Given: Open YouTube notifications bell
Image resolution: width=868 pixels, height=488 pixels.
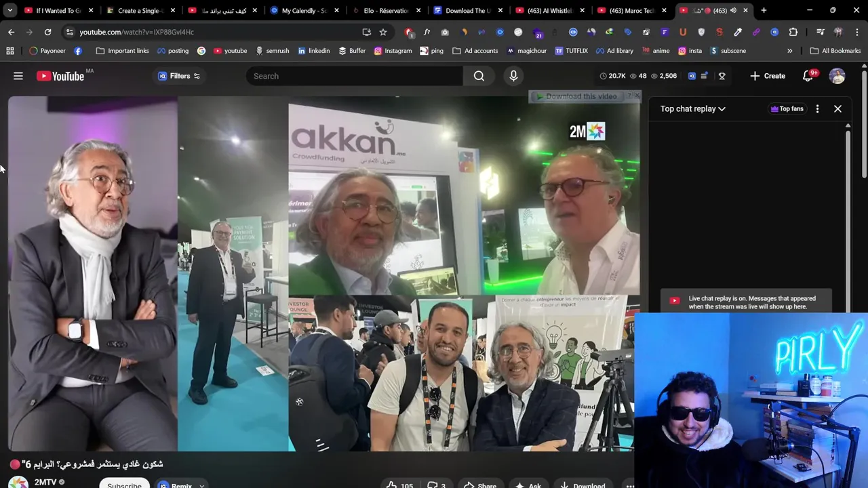Looking at the screenshot, I should pyautogui.click(x=808, y=76).
